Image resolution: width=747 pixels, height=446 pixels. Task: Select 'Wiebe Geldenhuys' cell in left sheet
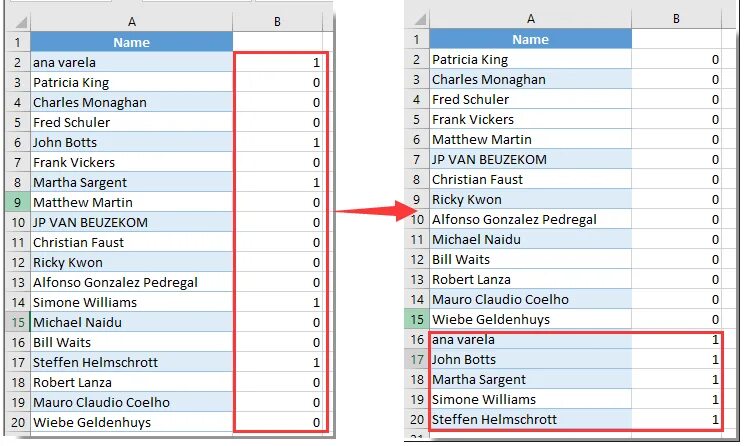tap(131, 422)
